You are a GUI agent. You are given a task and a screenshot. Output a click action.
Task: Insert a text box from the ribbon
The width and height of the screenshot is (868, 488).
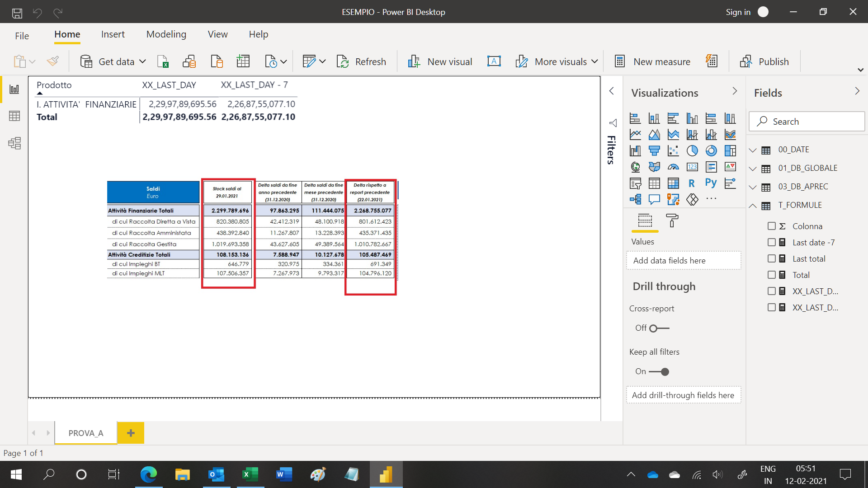point(494,61)
